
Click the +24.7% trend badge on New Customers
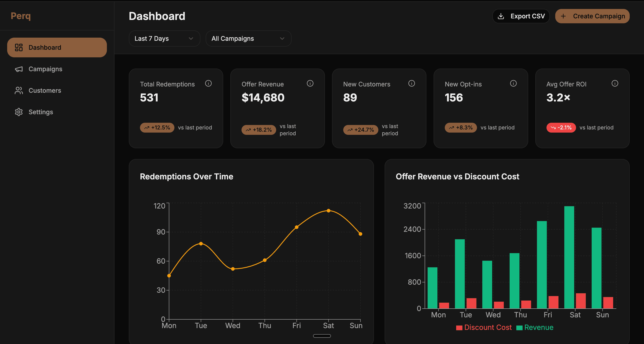[x=361, y=130]
